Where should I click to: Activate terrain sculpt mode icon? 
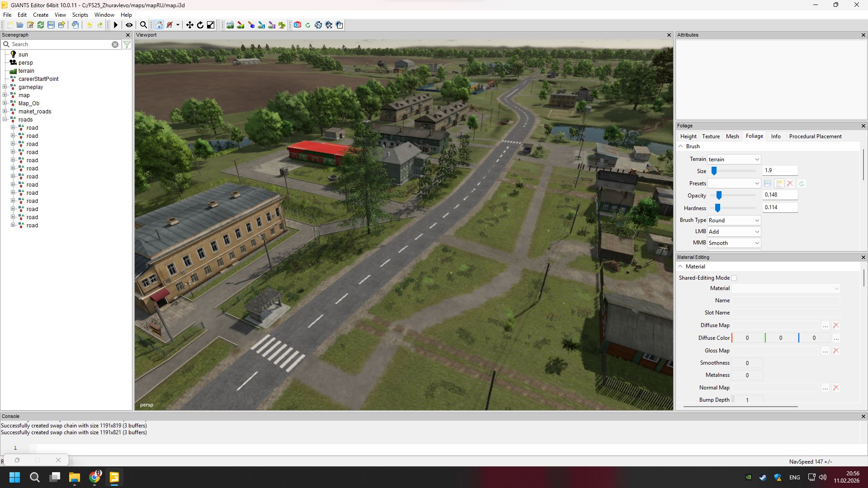click(x=230, y=25)
